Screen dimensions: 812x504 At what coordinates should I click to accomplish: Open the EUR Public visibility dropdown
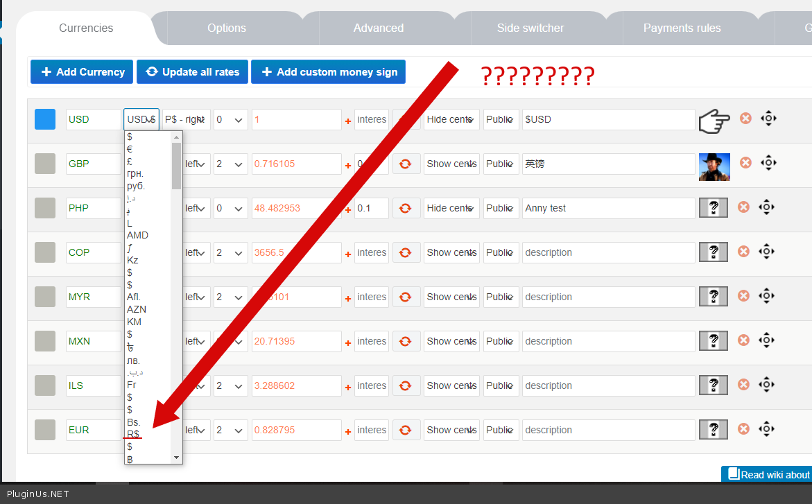501,430
